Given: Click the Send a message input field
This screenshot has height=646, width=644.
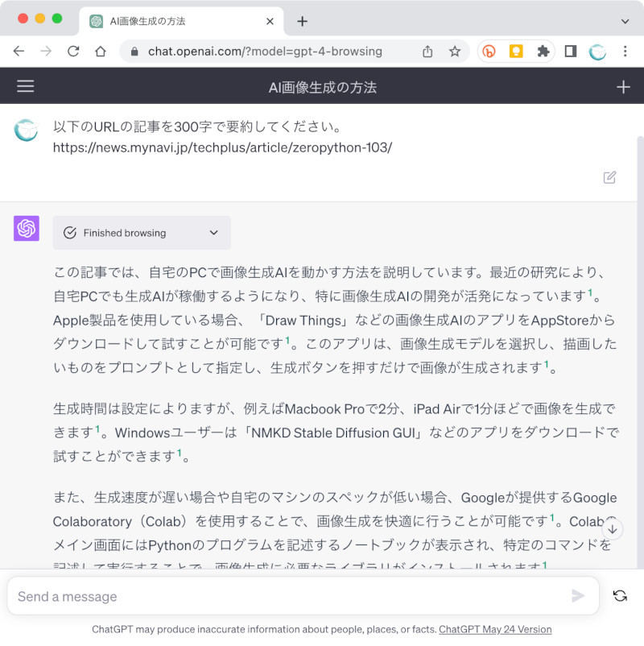Looking at the screenshot, I should [290, 596].
